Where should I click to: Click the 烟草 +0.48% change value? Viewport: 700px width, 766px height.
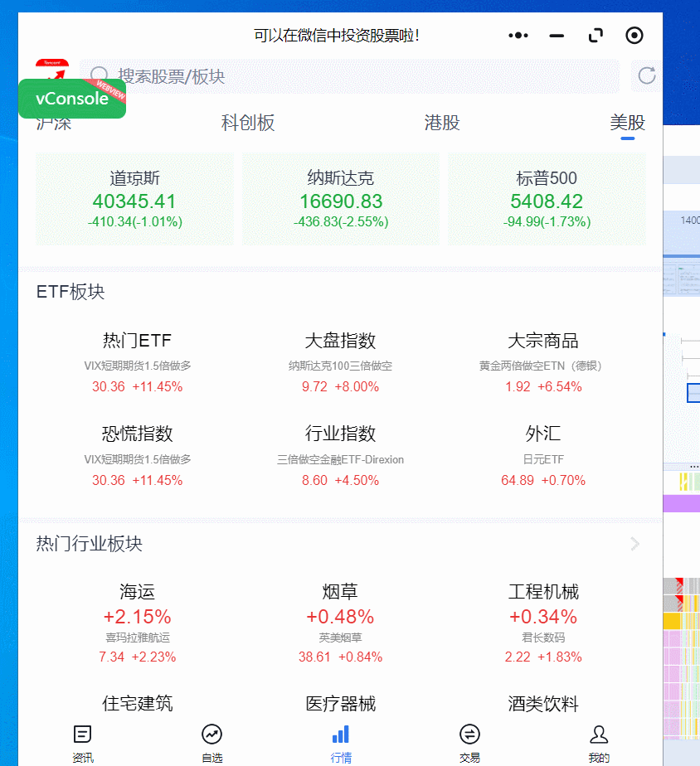pos(340,617)
